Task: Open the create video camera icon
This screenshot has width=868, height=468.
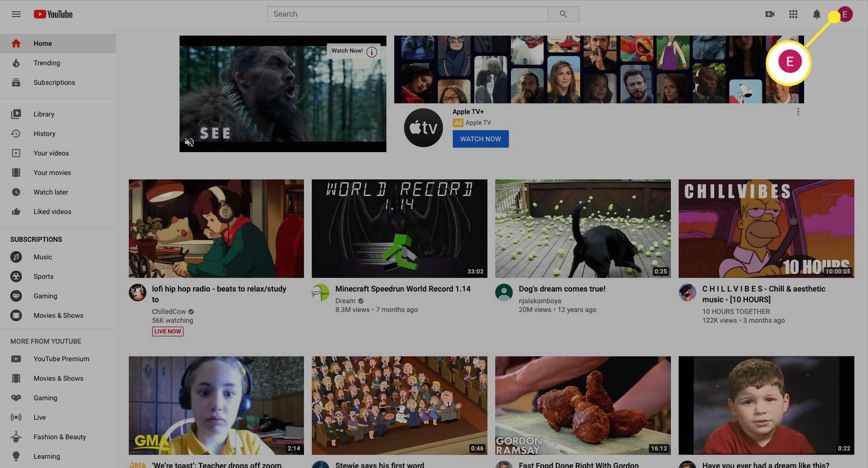Action: point(770,14)
